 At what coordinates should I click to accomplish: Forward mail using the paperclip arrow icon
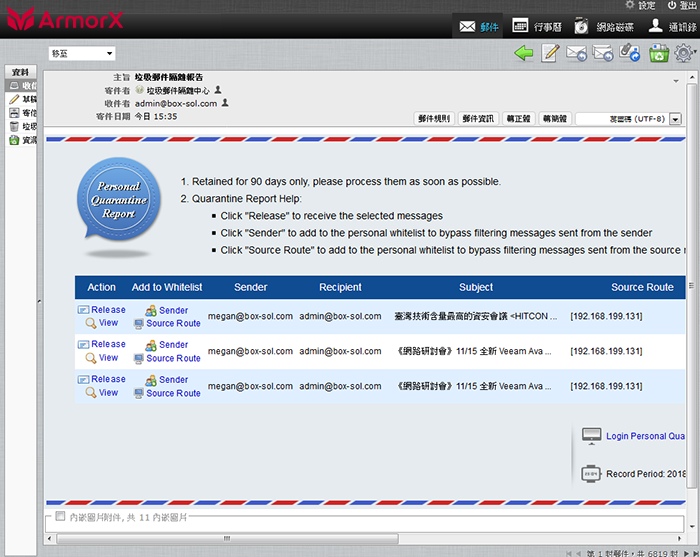click(630, 53)
